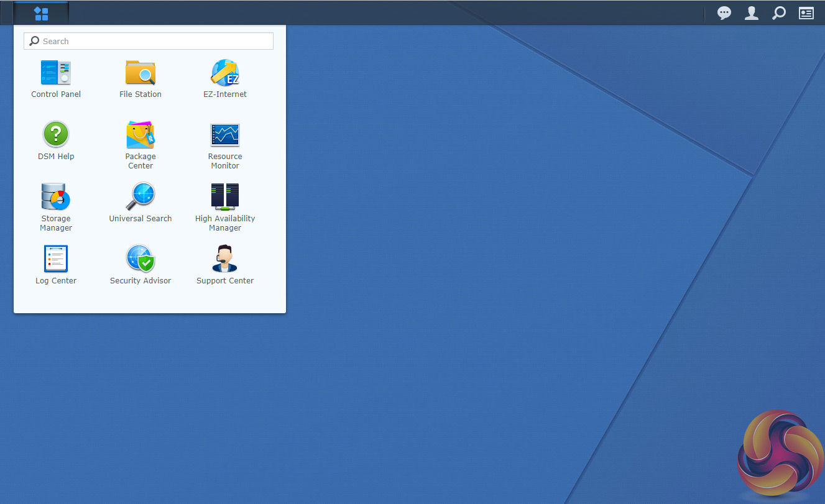Show notifications speech bubble icon

coord(724,13)
